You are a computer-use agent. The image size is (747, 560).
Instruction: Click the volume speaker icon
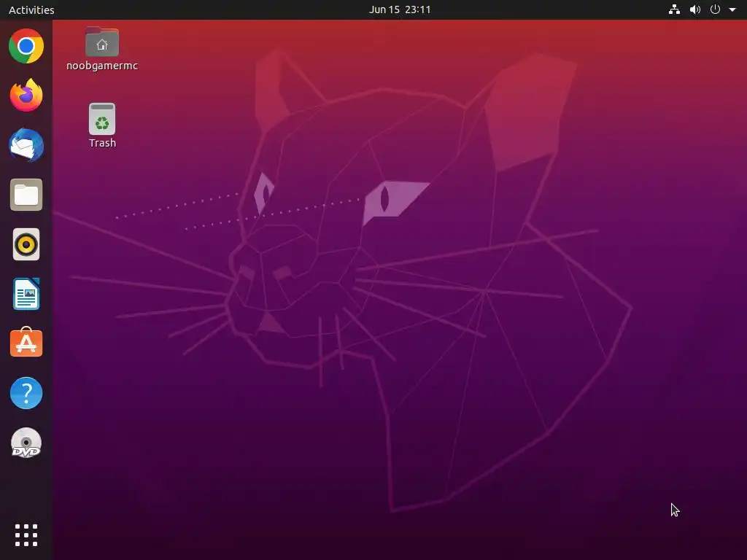[x=695, y=9]
